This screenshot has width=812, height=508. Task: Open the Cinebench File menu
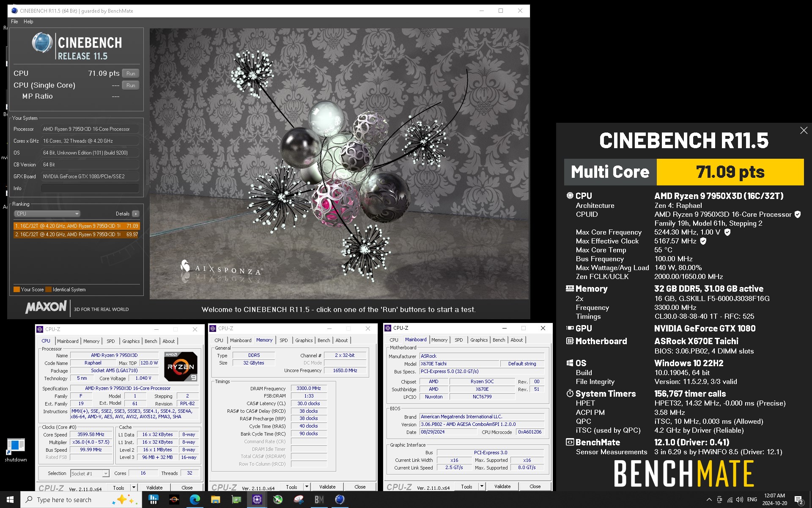tap(14, 22)
